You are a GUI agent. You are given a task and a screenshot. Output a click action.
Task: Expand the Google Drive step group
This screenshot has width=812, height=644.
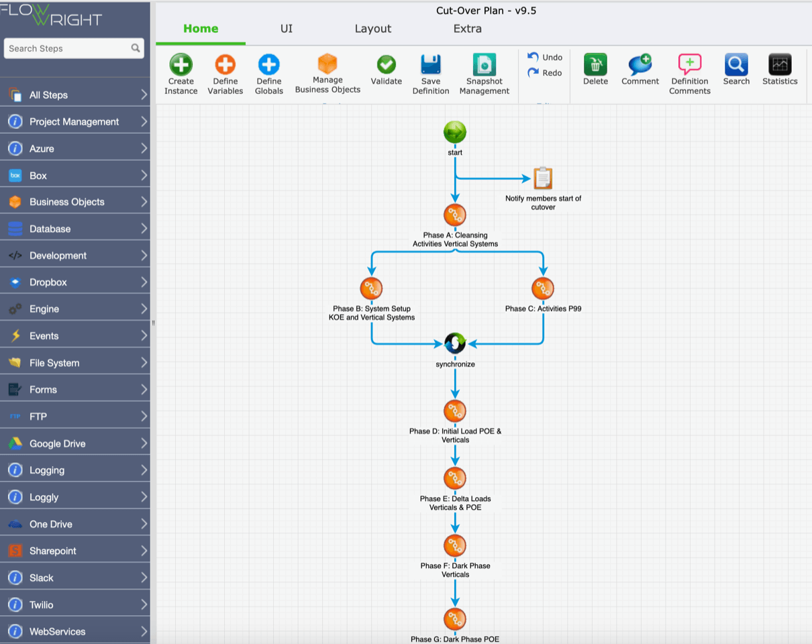144,443
